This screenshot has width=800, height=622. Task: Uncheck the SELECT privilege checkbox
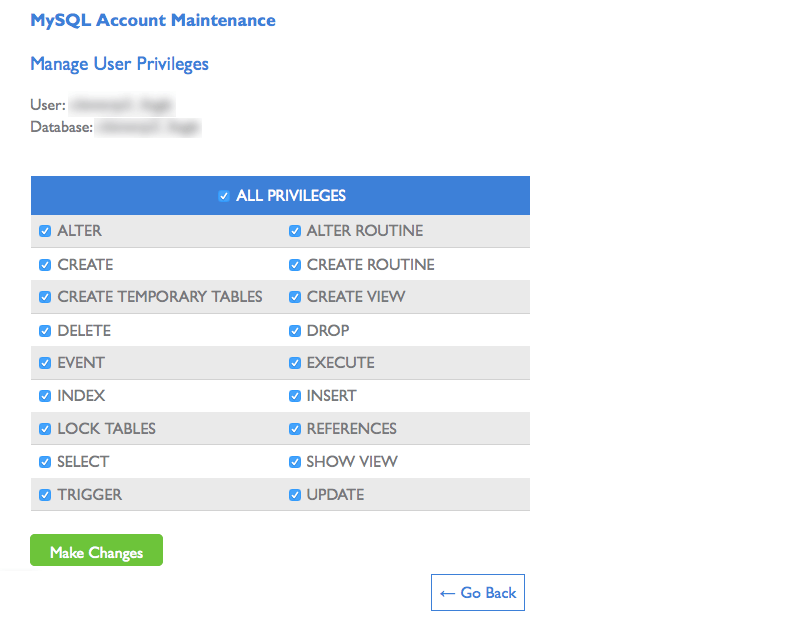click(x=45, y=462)
